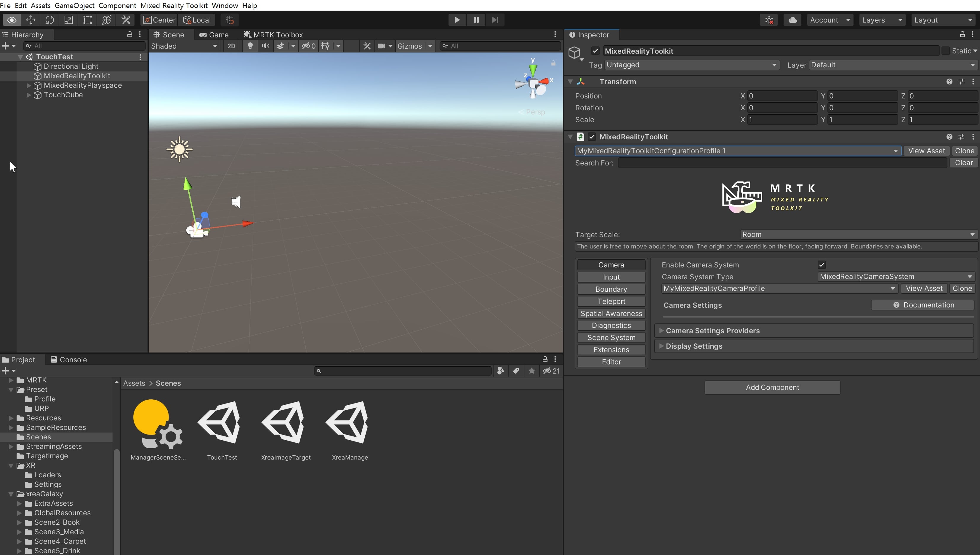
Task: Toggle scene lighting bulb icon
Action: click(x=250, y=46)
